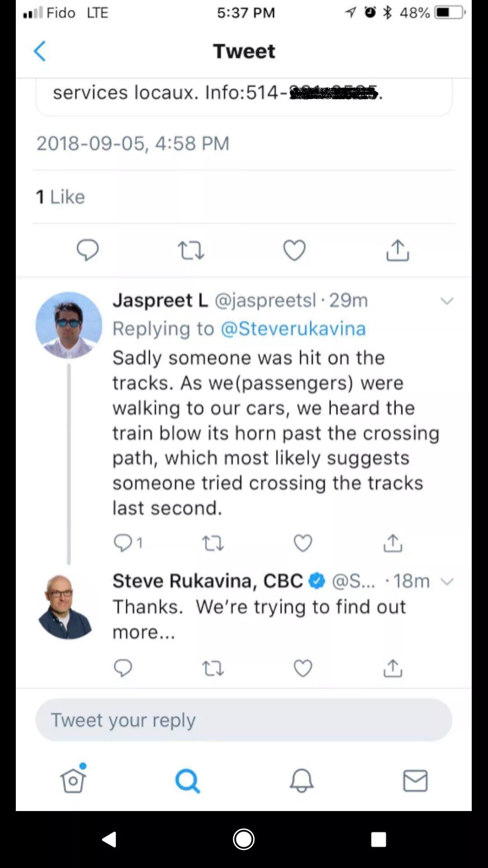Tap the Tweet your reply field

pyautogui.click(x=244, y=720)
